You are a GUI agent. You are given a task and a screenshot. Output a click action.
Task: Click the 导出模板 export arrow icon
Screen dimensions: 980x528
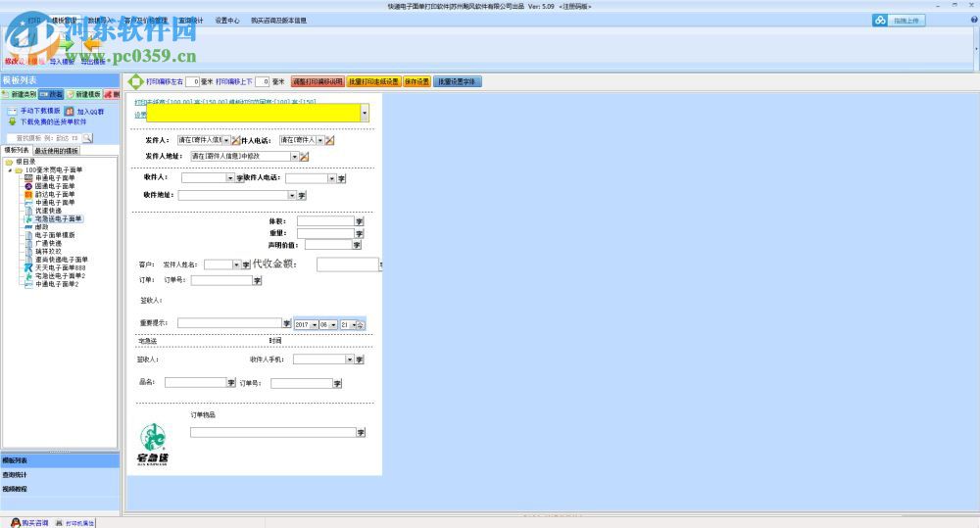93,44
